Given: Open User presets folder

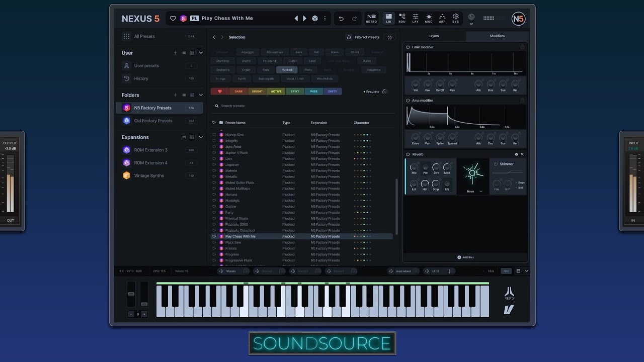Looking at the screenshot, I should click(160, 66).
